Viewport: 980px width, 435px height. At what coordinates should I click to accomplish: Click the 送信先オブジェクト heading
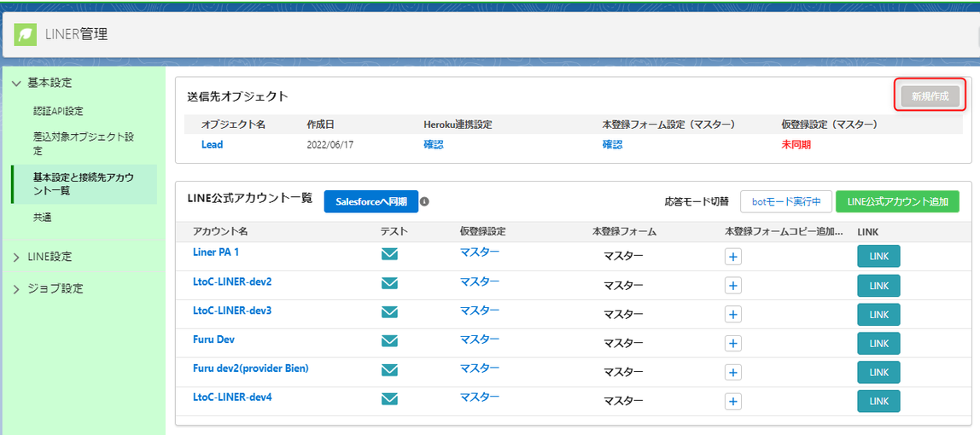[x=237, y=96]
